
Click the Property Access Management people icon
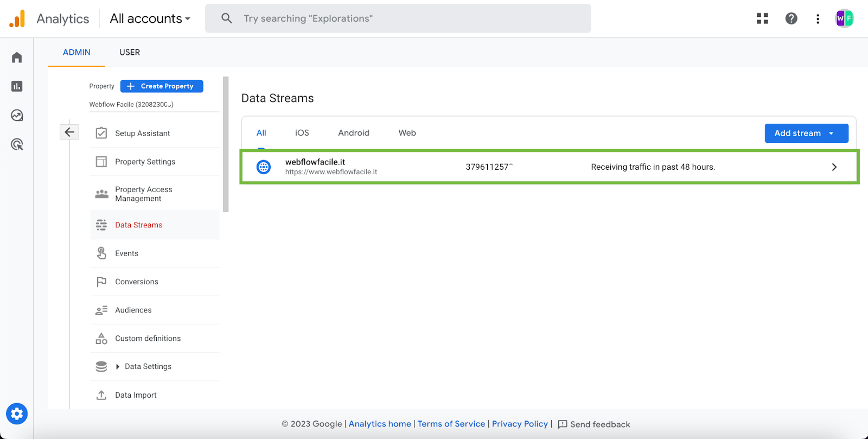click(101, 194)
